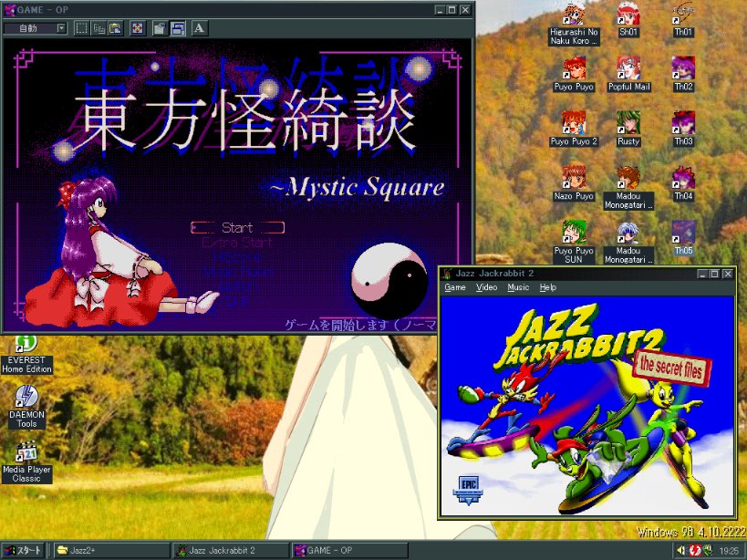
Task: Select the Media Player Classic desktop icon
Action: pos(26,461)
